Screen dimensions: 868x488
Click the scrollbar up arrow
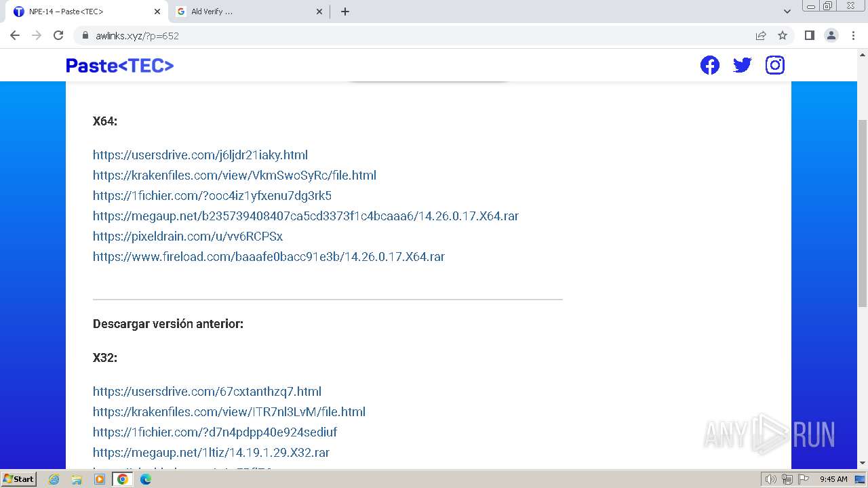pyautogui.click(x=863, y=54)
